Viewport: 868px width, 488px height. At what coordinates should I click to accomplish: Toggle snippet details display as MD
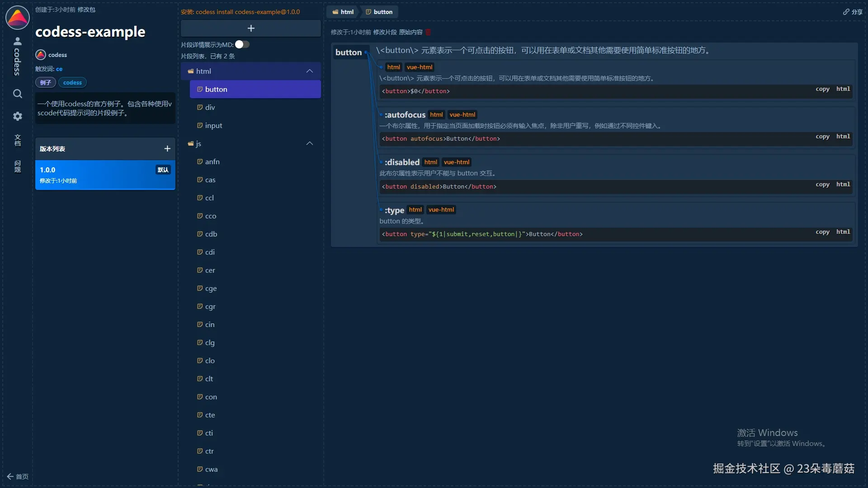click(242, 44)
